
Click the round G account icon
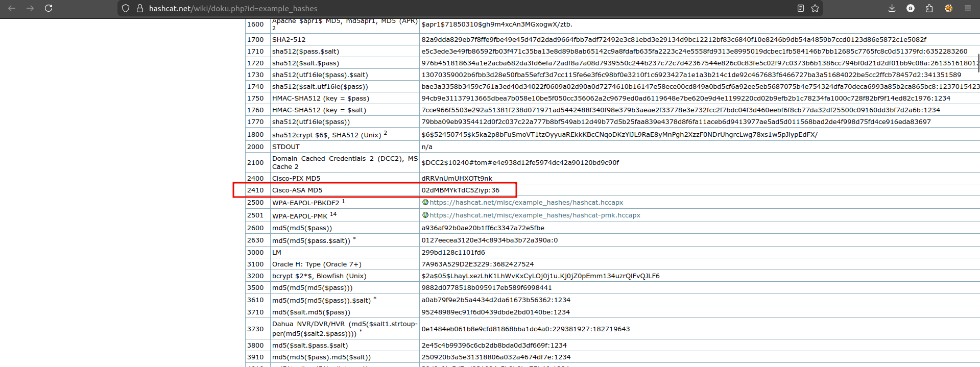pyautogui.click(x=911, y=8)
